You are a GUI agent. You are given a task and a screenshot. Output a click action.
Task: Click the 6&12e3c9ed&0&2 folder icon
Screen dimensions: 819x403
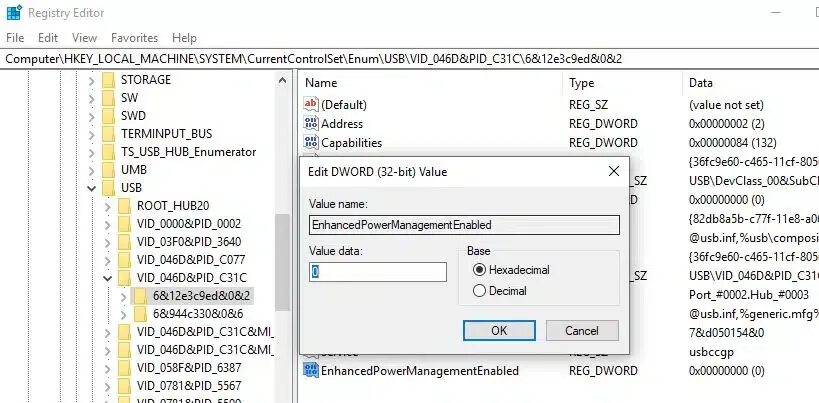(141, 296)
